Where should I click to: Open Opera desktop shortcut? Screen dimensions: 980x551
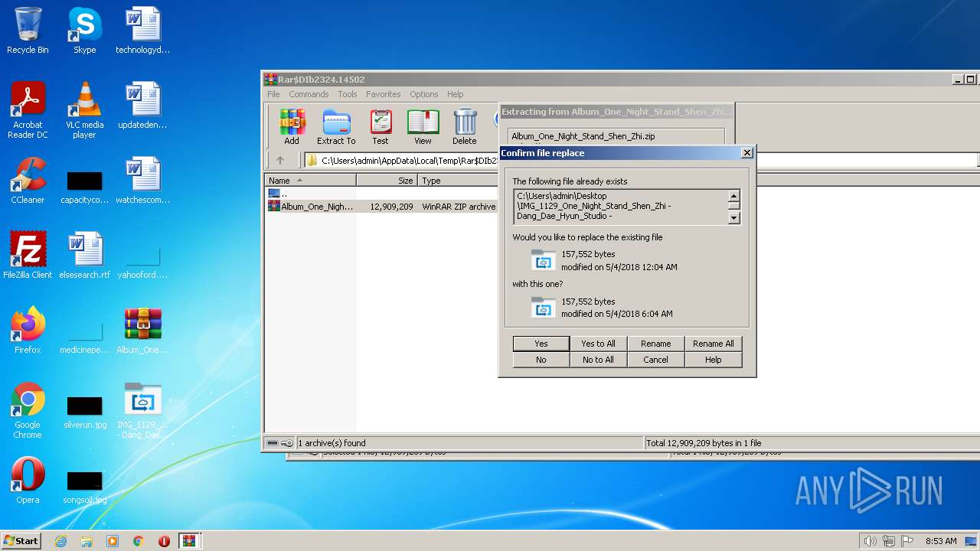(28, 481)
